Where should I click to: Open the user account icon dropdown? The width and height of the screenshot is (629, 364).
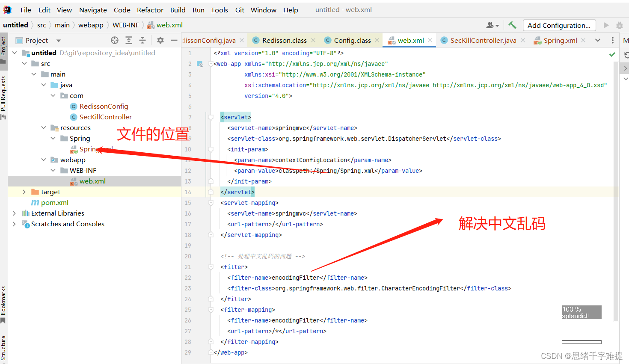coord(493,25)
